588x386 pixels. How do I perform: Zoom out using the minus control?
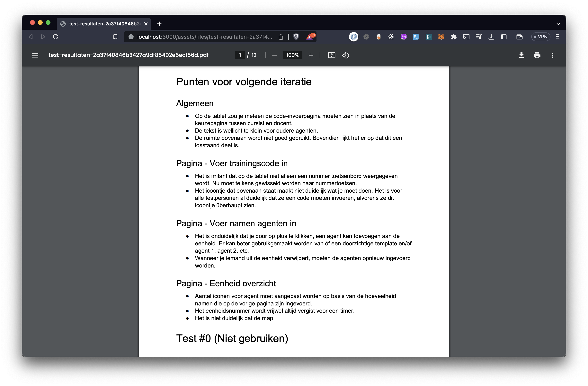tap(274, 55)
